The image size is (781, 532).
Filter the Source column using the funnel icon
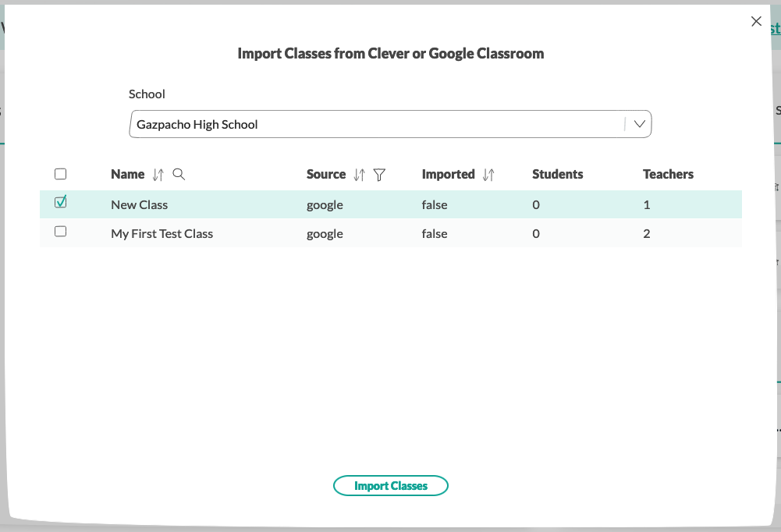(x=379, y=176)
